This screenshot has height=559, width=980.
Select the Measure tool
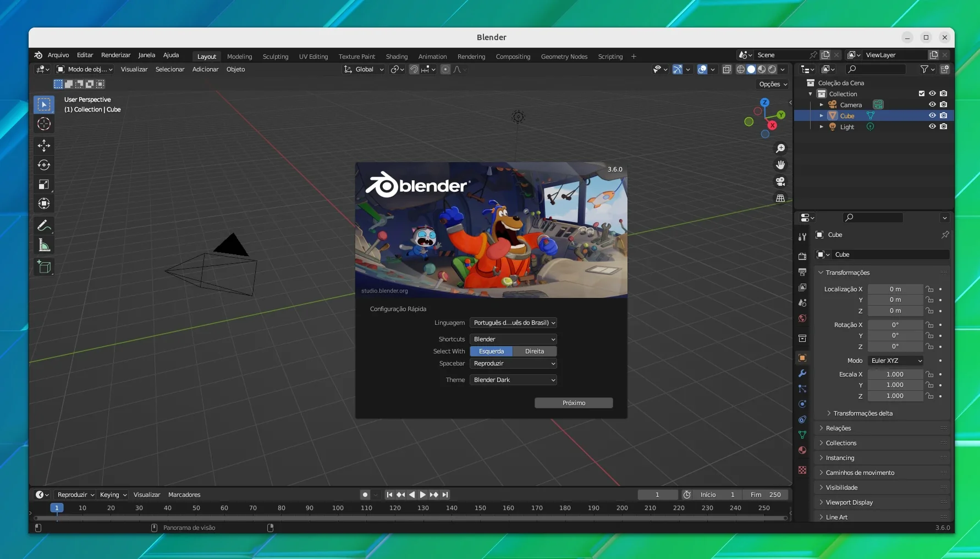pyautogui.click(x=44, y=245)
